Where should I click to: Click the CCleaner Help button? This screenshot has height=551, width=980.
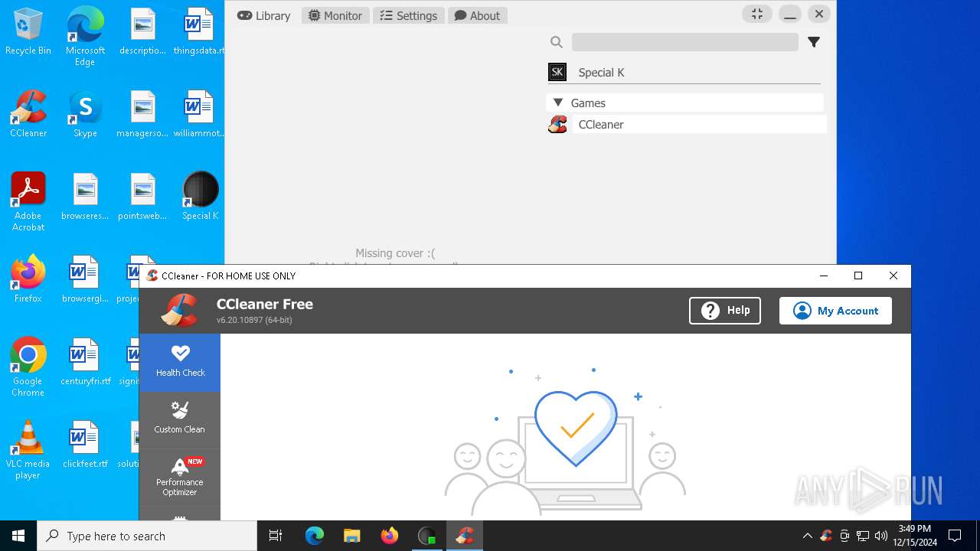coord(725,311)
